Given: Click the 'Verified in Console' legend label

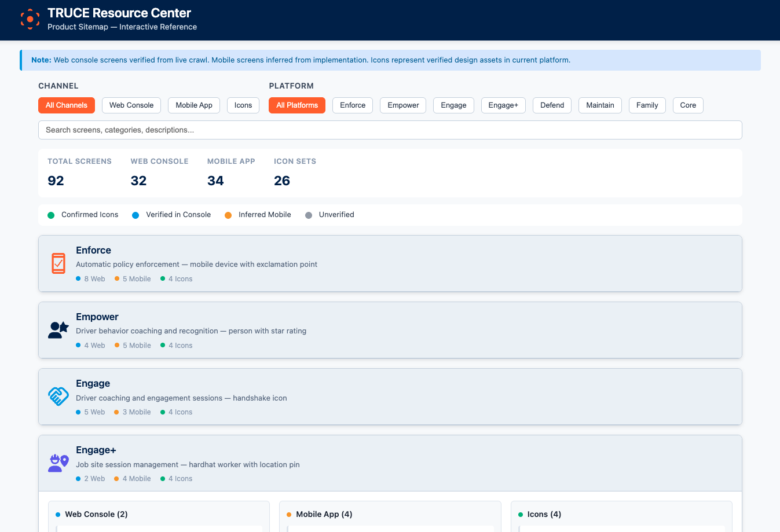Looking at the screenshot, I should (x=178, y=215).
